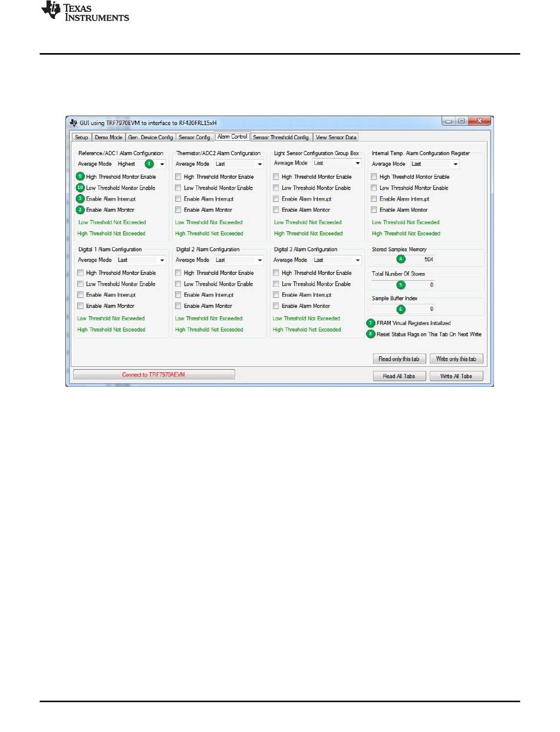560x732 pixels.
Task: Enable Digital 2 Low Threshold Monitor
Action: 179,284
